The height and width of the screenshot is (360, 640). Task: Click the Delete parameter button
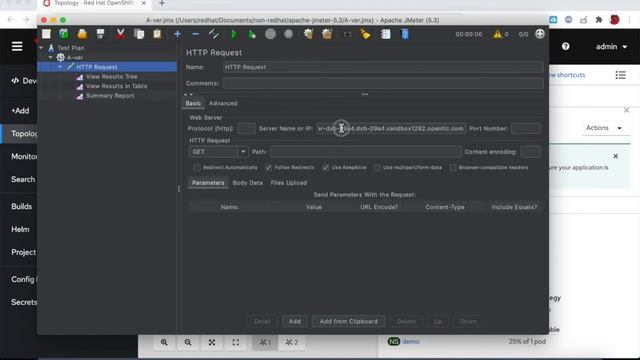pyautogui.click(x=406, y=322)
